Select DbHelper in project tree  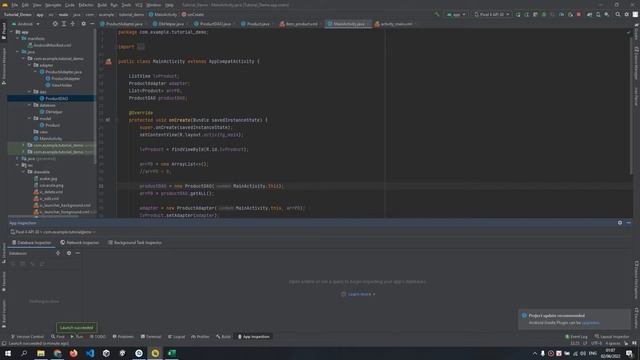click(x=54, y=112)
